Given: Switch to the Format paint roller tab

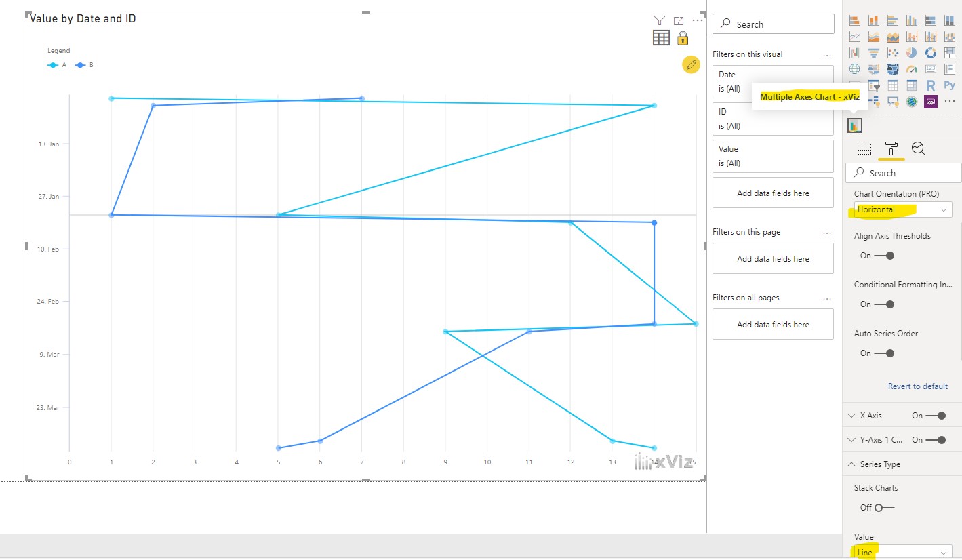Looking at the screenshot, I should pyautogui.click(x=891, y=148).
